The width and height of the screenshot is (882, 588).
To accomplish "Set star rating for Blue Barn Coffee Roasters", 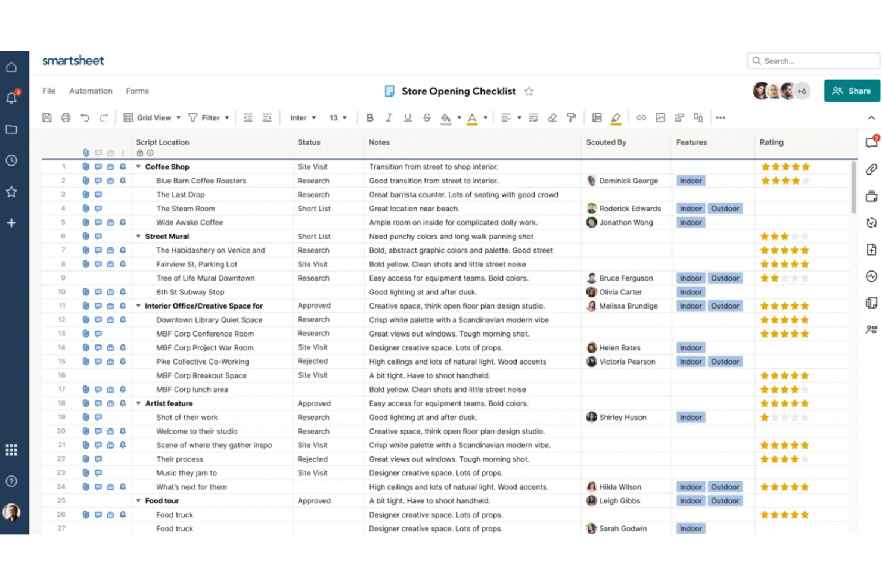I will pos(785,181).
